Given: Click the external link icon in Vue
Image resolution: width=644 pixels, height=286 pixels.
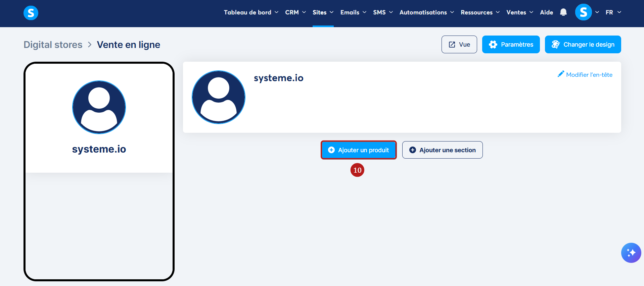Looking at the screenshot, I should 452,45.
